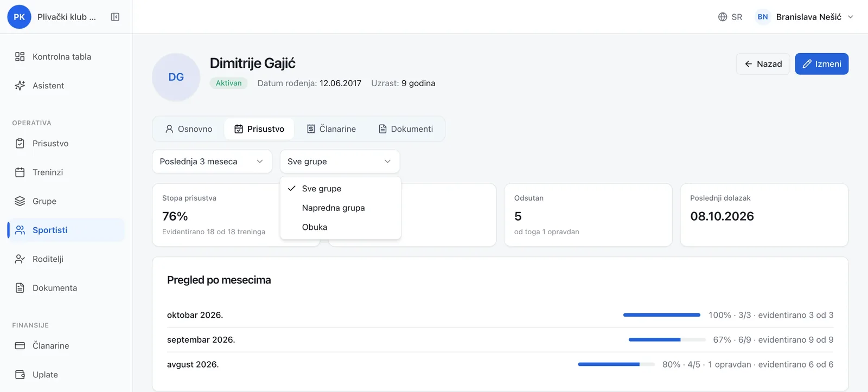
Task: Click the Sportisti people icon
Action: (x=20, y=230)
